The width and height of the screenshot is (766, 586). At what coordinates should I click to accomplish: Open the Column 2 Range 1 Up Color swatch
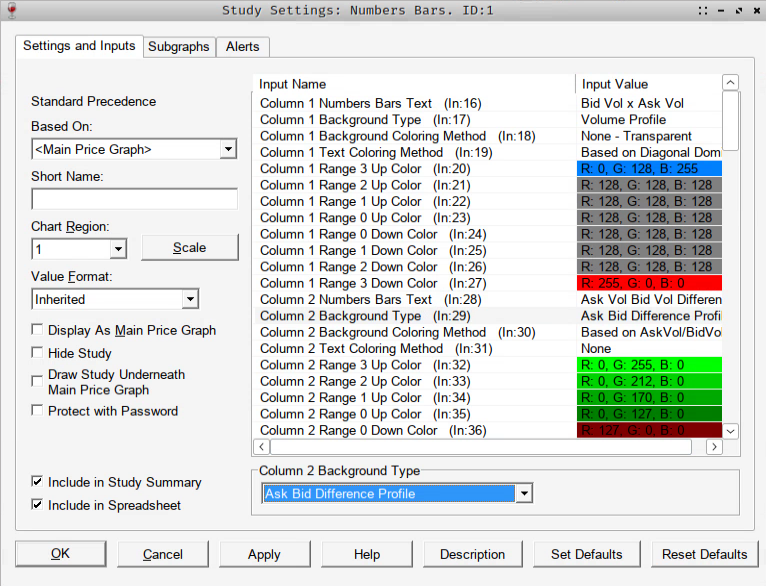click(x=649, y=398)
